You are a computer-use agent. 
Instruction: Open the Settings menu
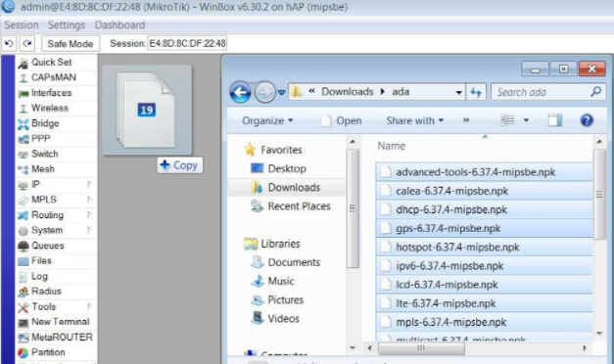pos(67,25)
